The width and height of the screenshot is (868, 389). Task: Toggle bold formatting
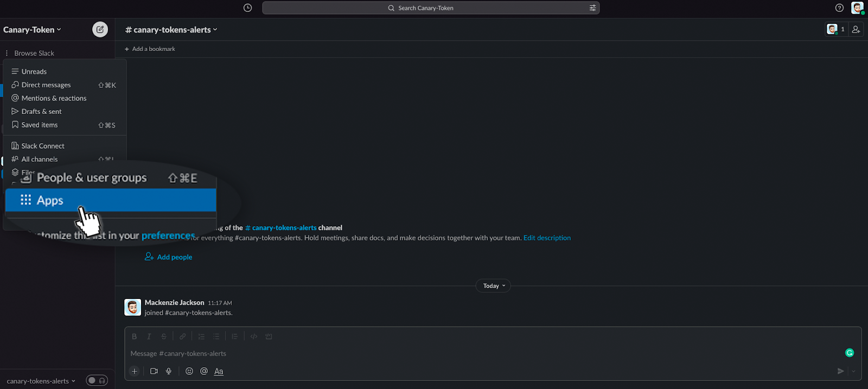click(x=134, y=336)
